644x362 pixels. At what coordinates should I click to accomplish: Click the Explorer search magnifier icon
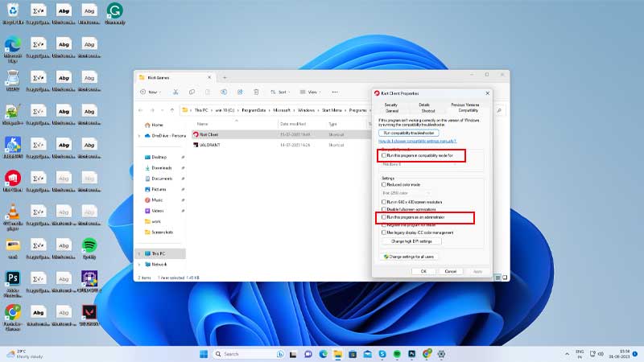pyautogui.click(x=499, y=110)
